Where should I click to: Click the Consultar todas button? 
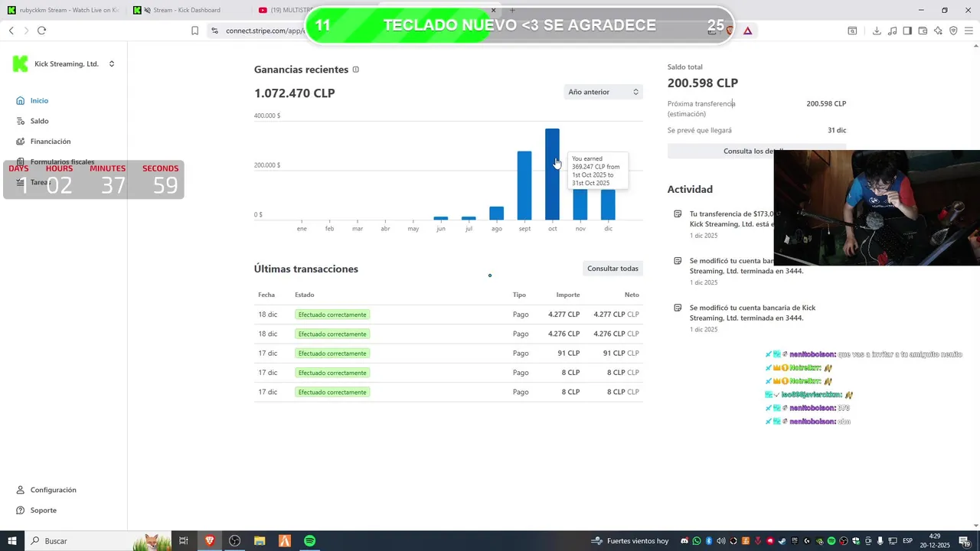[x=612, y=269]
